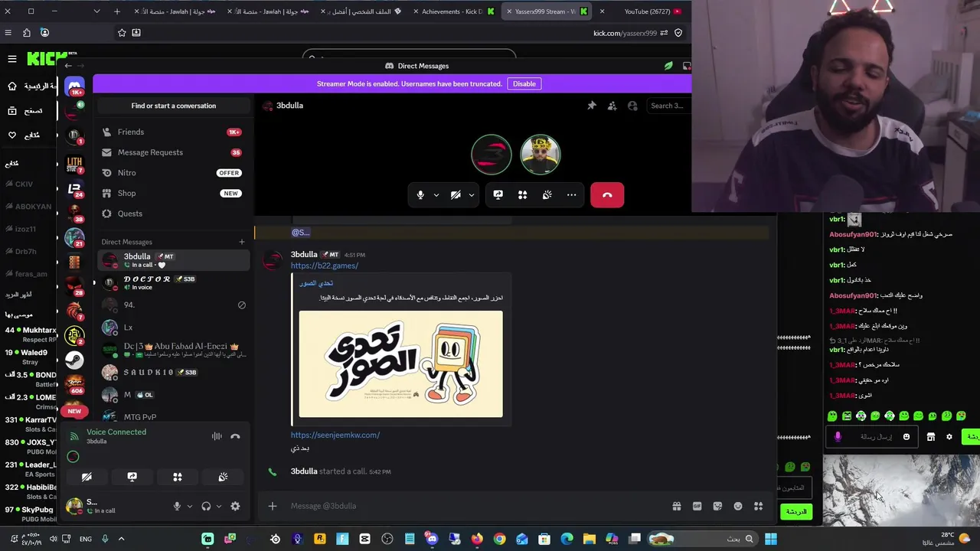Image resolution: width=980 pixels, height=551 pixels.
Task: Start an activity from voice panel
Action: pyautogui.click(x=177, y=477)
